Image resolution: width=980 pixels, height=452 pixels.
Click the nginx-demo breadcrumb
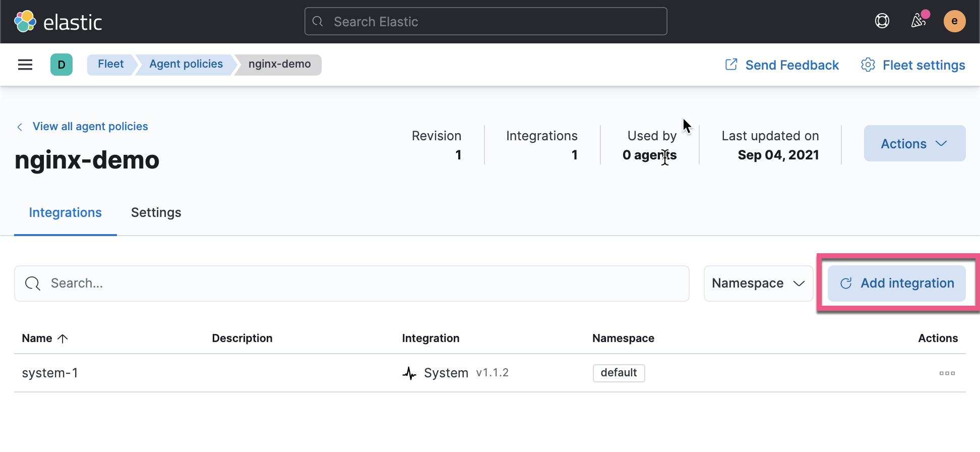pos(280,65)
